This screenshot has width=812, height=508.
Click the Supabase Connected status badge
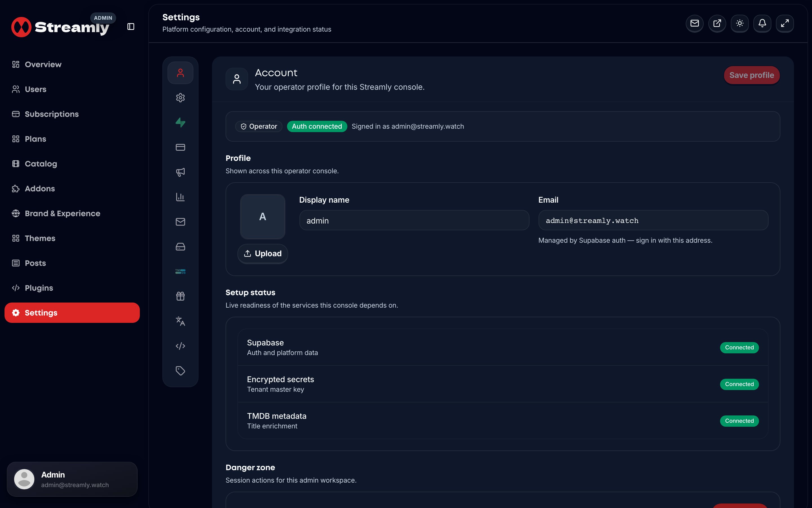[739, 348]
